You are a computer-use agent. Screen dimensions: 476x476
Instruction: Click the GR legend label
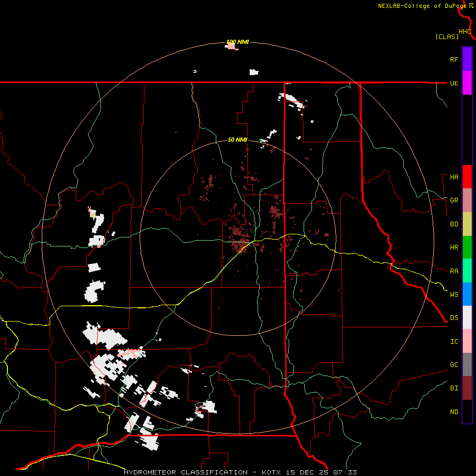point(454,200)
